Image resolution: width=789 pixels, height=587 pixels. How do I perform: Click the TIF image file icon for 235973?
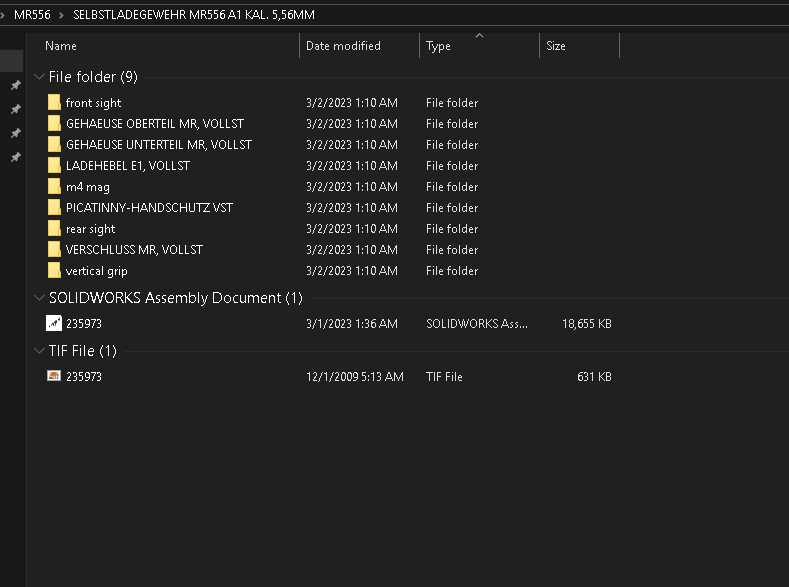(54, 376)
